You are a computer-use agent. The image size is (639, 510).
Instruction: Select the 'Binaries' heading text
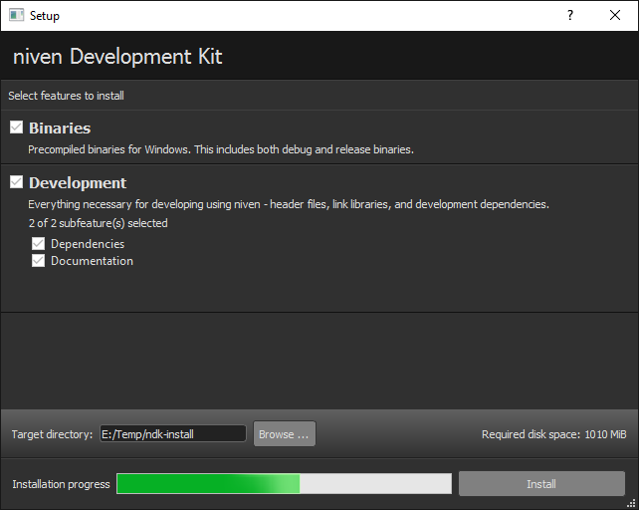click(60, 128)
